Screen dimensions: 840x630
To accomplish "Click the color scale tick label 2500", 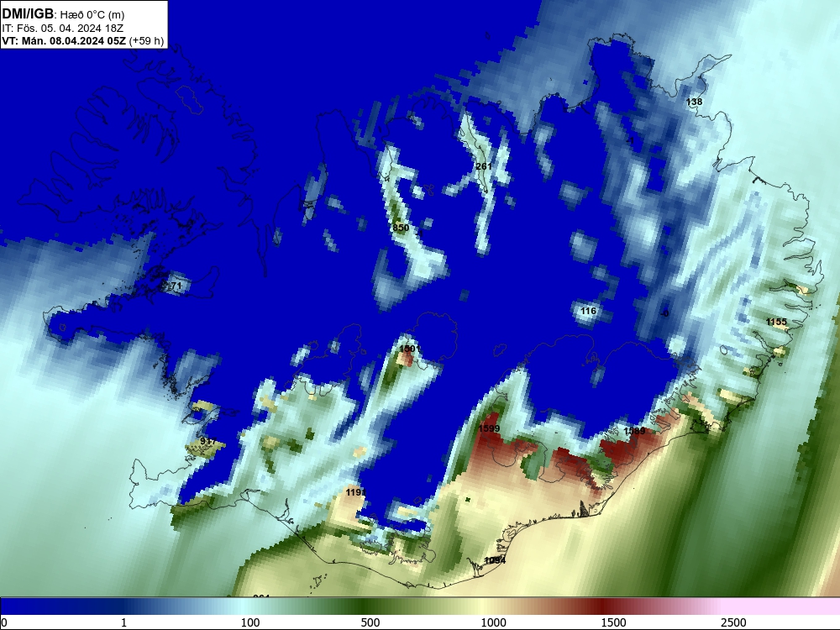I will coord(733,622).
